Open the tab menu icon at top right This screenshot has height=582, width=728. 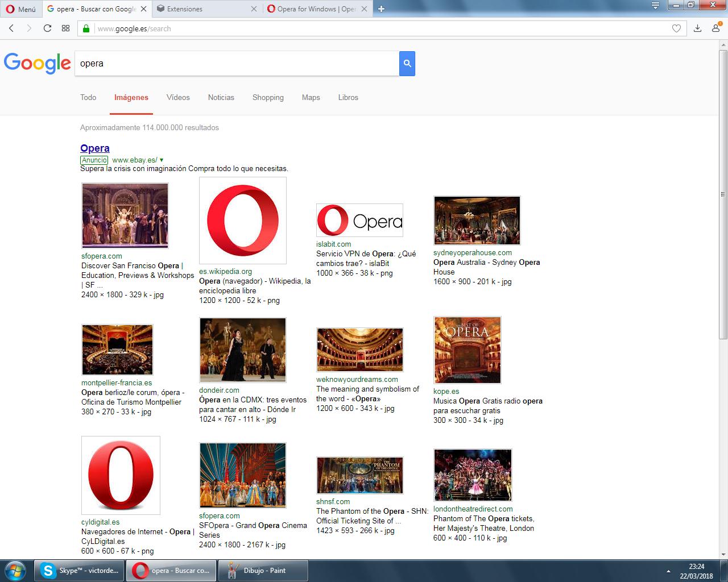[x=655, y=6]
